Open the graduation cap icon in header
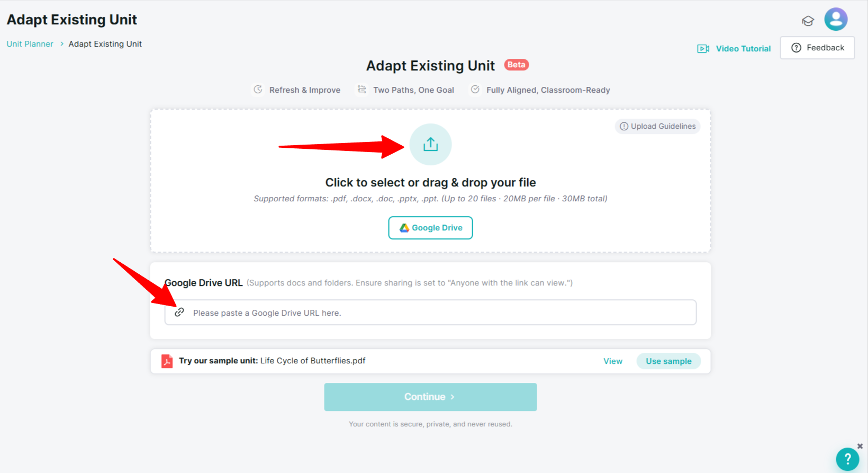Screen dimensions: 868x473 click(x=808, y=21)
